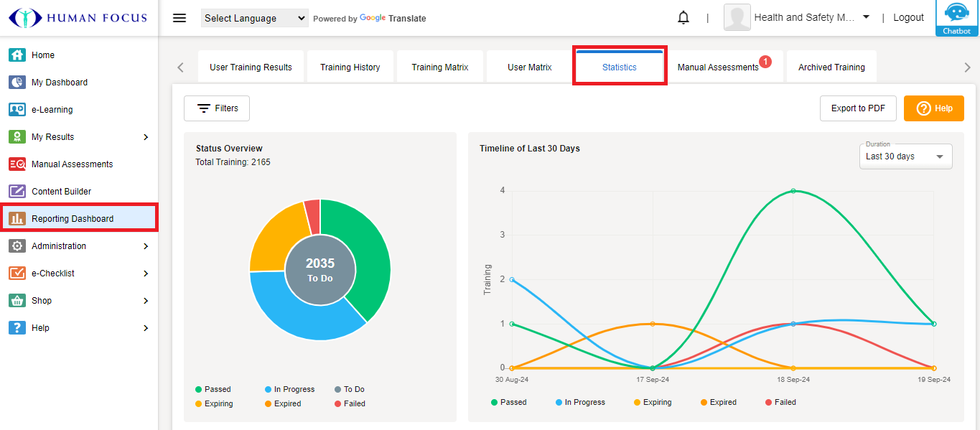Expand the Administration submenu
The image size is (980, 430).
[x=146, y=246]
